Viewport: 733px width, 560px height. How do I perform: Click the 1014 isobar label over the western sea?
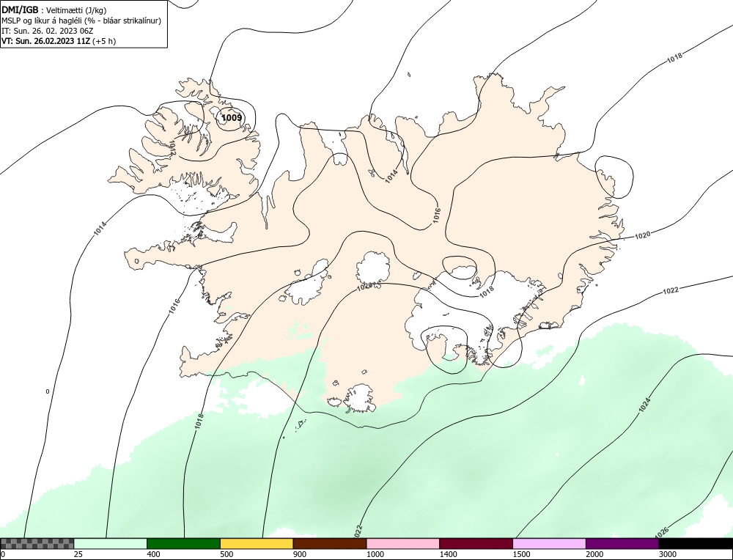100,228
